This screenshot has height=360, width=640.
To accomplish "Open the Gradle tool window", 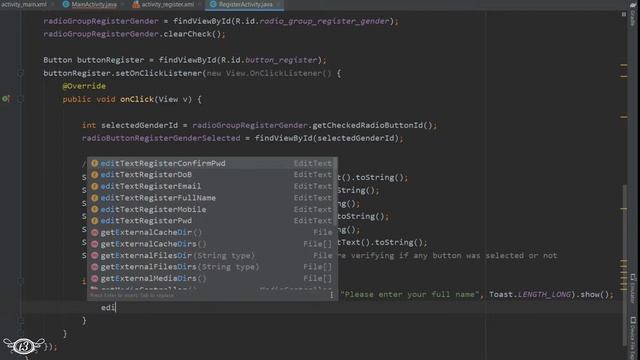I will click(x=633, y=16).
